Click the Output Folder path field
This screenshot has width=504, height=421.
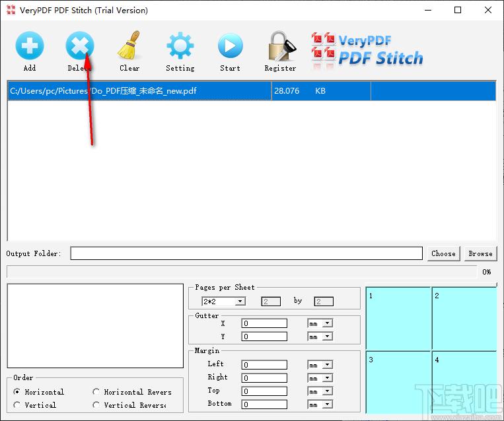point(246,253)
